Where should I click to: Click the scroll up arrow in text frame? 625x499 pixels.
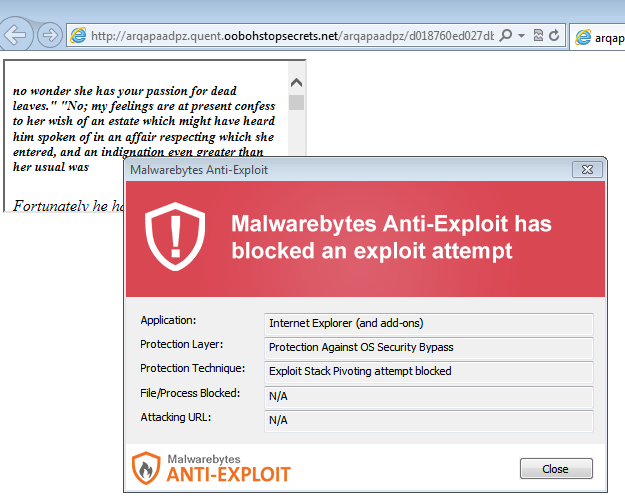tap(296, 81)
